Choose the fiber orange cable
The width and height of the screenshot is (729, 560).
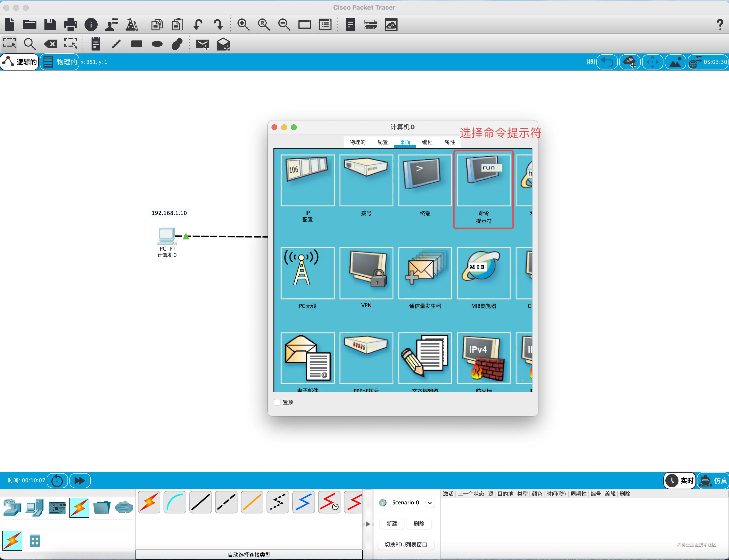(252, 502)
